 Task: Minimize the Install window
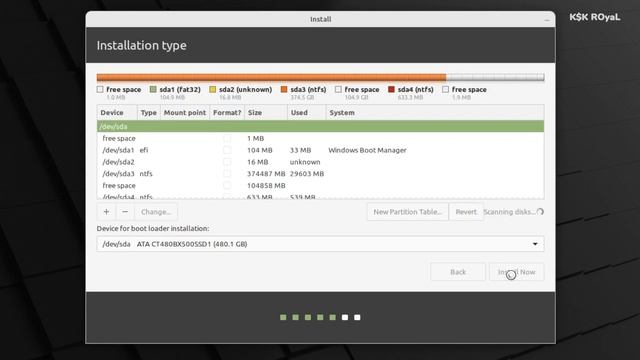547,20
